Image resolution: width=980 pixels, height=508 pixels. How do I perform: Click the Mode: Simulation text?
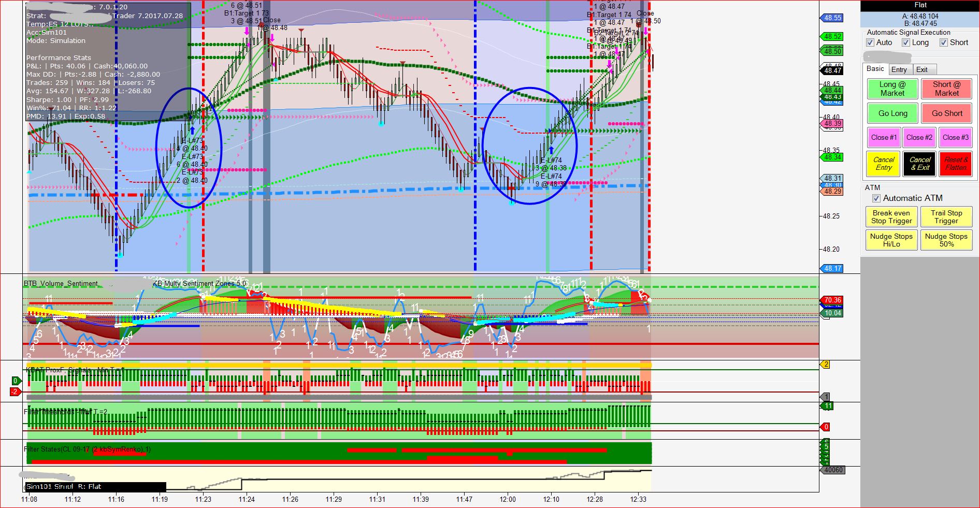coord(56,41)
